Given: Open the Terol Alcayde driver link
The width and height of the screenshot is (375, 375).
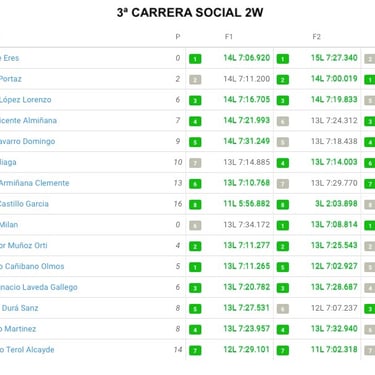Looking at the screenshot, I should (x=27, y=350).
